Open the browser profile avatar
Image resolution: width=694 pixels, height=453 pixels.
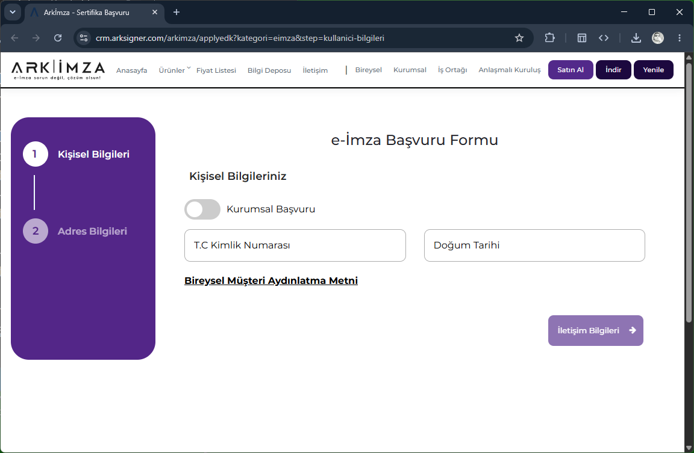point(658,38)
